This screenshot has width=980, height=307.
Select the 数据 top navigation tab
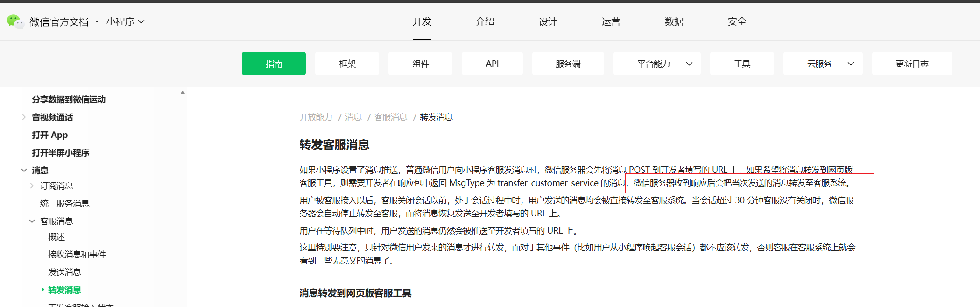tap(674, 21)
